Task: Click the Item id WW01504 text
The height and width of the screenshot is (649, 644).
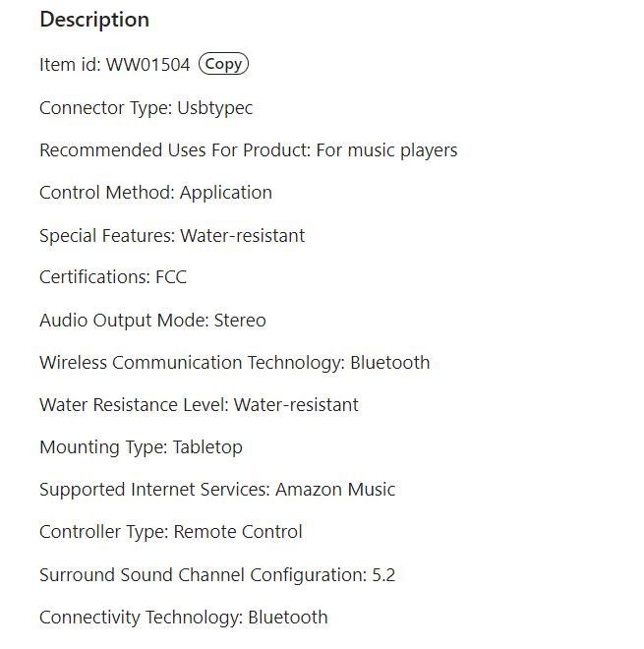Action: point(115,65)
